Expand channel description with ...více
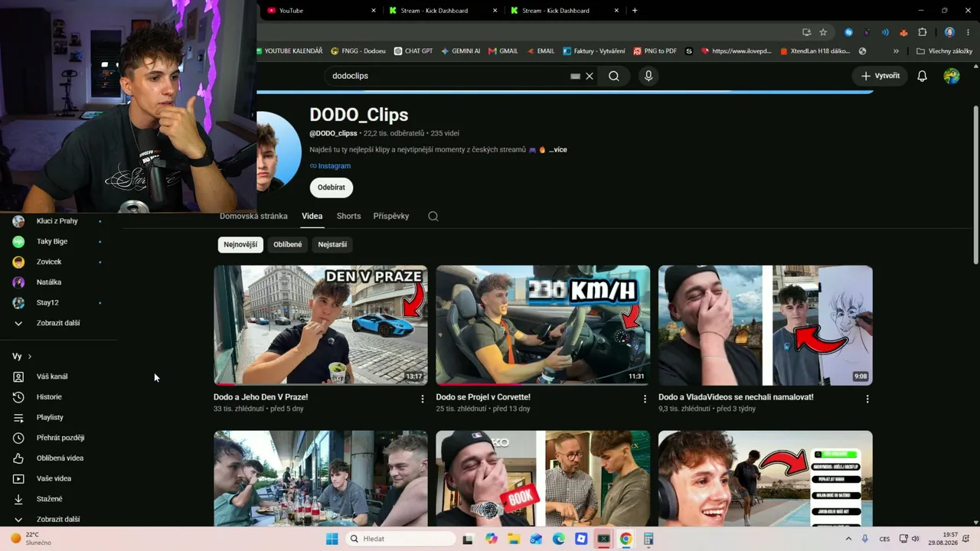980x551 pixels. [x=558, y=150]
